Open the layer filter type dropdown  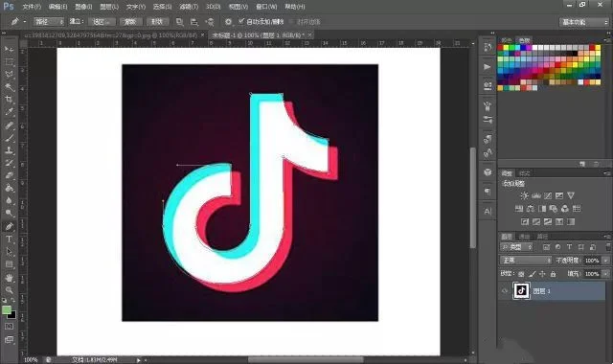pyautogui.click(x=516, y=247)
